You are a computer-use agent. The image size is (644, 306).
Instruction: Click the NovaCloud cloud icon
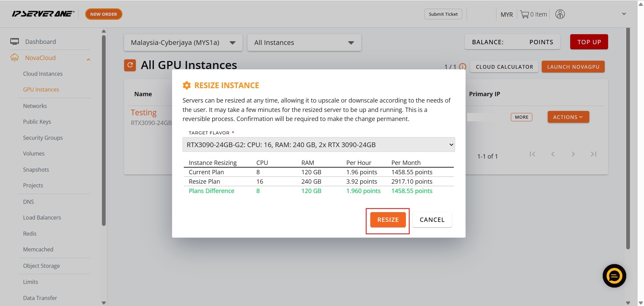14,58
